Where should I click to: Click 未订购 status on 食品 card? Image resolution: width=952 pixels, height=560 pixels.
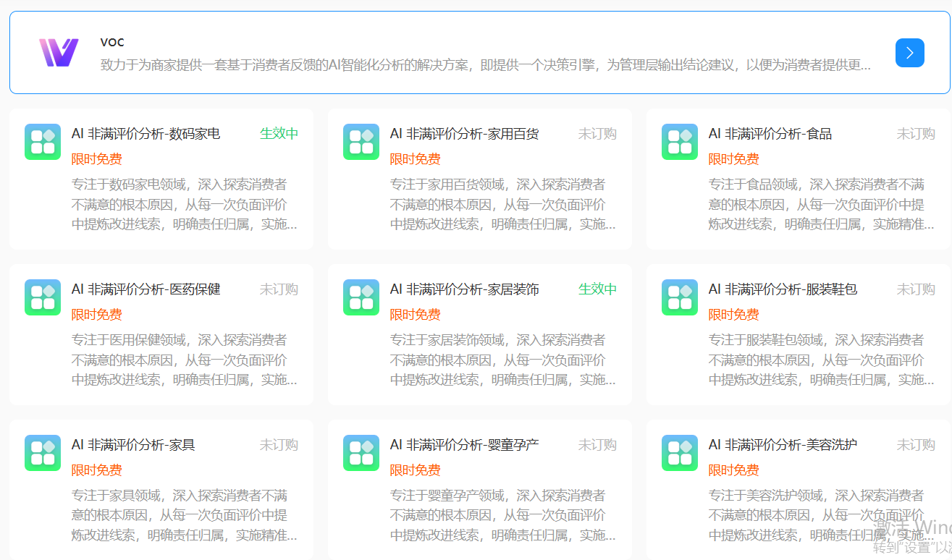[x=917, y=134]
